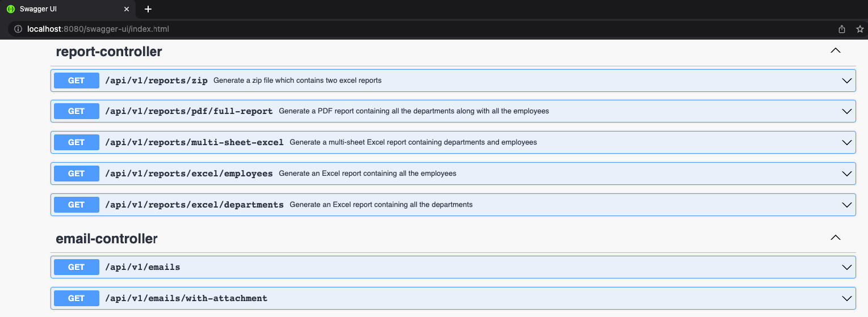Click the /api/v1/reports/pdf/full-report path
This screenshot has height=317, width=868.
(189, 111)
